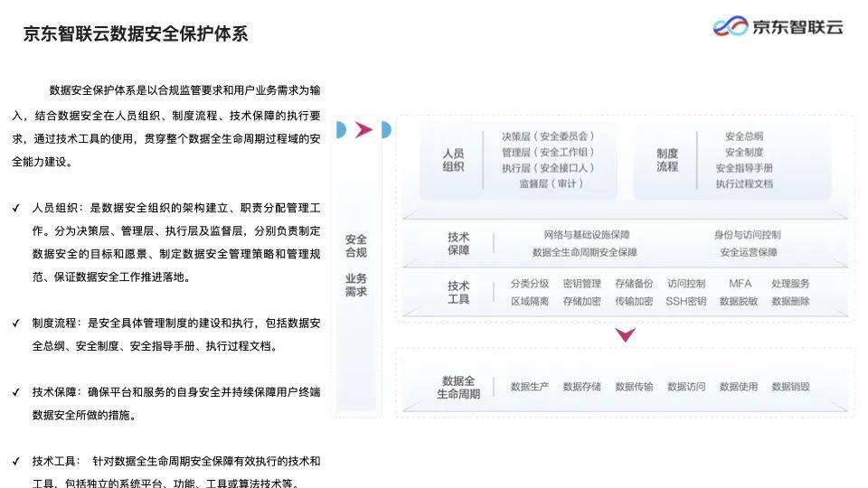Screen dimensions: 868x488
Task: Click 执行过程文档 in the diagram
Action: pos(744,183)
